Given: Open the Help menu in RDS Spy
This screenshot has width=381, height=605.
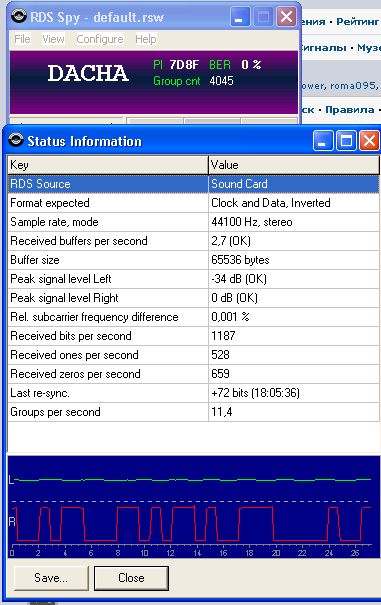Looking at the screenshot, I should point(146,39).
